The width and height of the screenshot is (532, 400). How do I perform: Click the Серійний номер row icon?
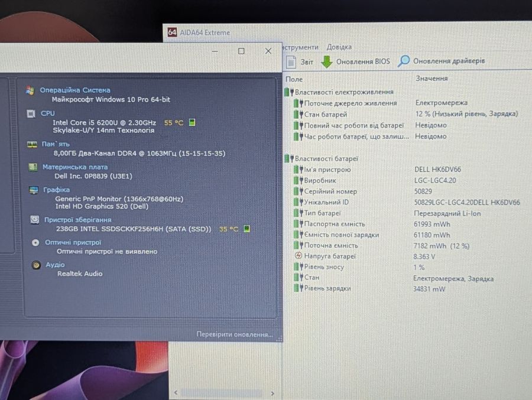299,191
